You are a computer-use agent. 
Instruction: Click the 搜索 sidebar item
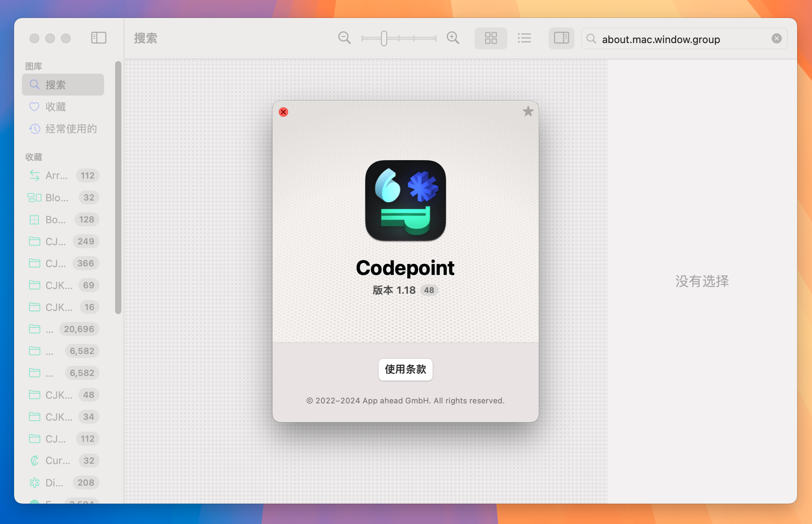(x=63, y=84)
